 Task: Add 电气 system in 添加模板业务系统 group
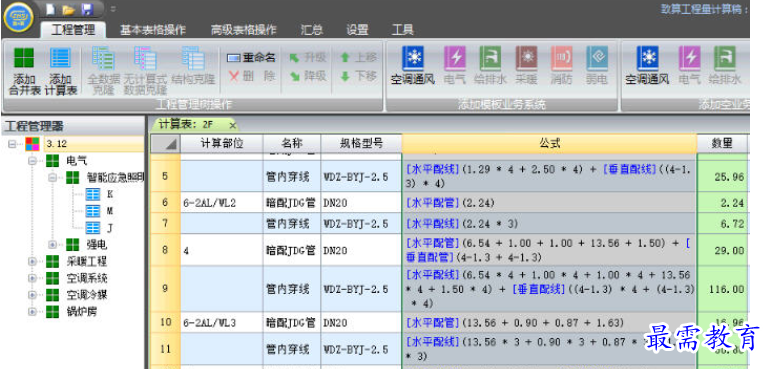pos(455,66)
